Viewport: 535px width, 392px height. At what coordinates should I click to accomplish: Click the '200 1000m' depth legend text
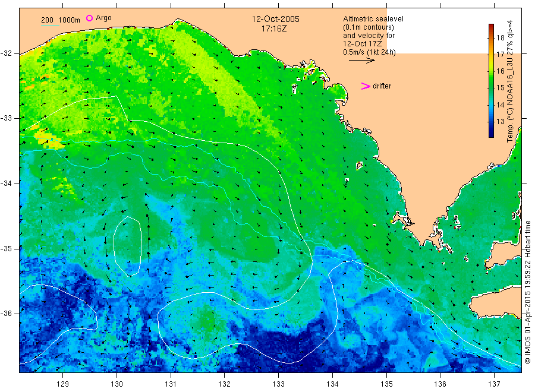61,20
